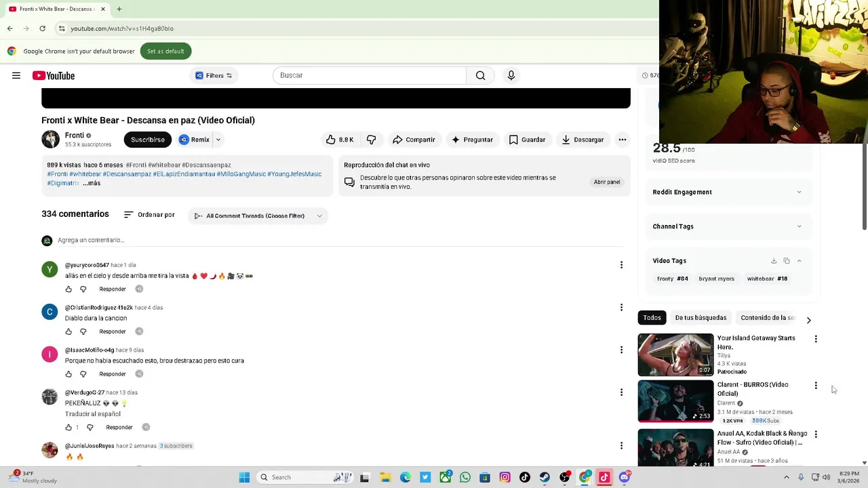Copy video tags icon
Screen dimensions: 868x488
pyautogui.click(x=787, y=261)
